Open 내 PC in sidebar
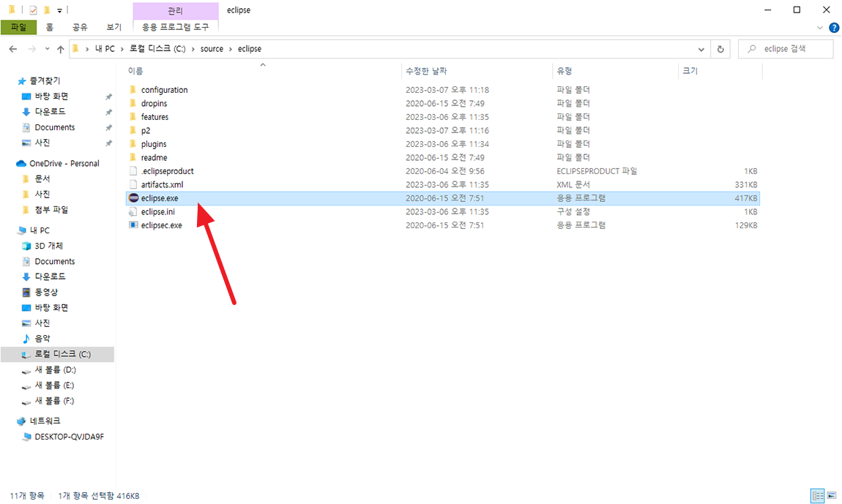Screen dimensions: 842x504 (40, 230)
